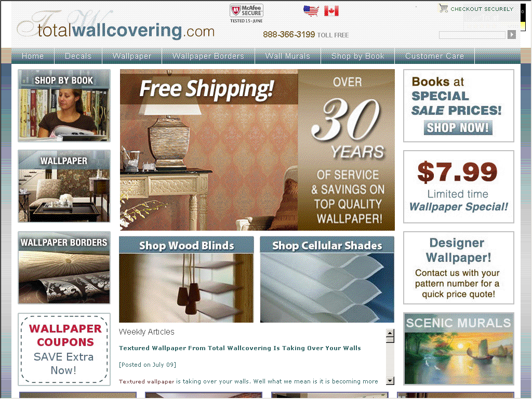
Task: Click inside the search text field
Action: (x=472, y=35)
